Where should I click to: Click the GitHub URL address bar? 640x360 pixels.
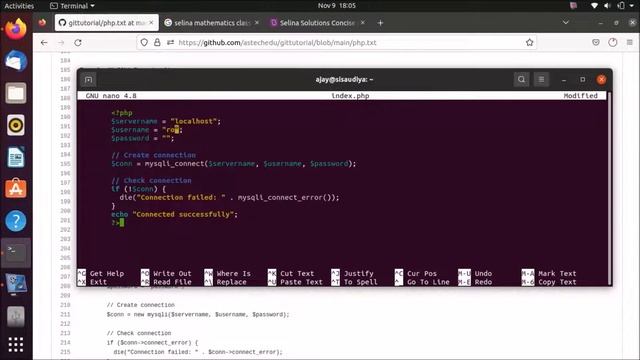[x=336, y=42]
